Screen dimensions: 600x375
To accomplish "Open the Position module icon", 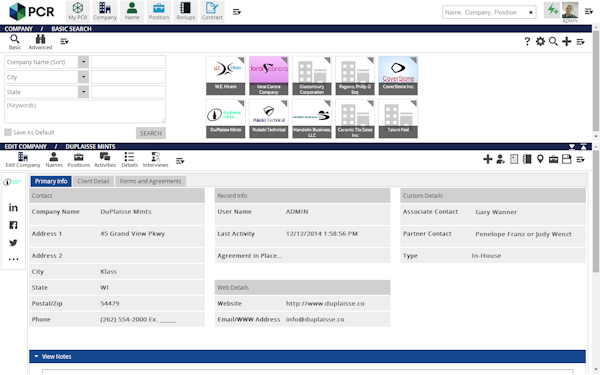I will coord(159,11).
